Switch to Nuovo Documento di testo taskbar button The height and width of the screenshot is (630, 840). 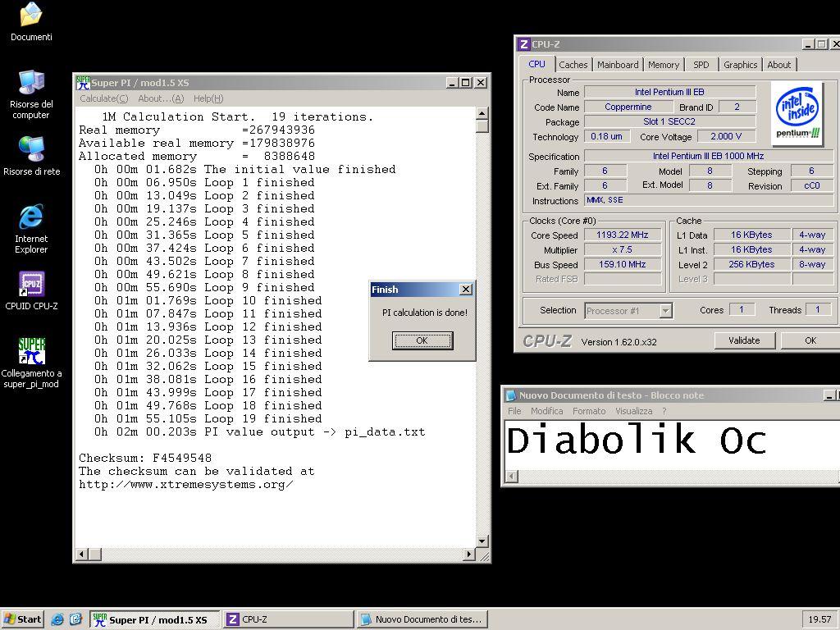(422, 619)
